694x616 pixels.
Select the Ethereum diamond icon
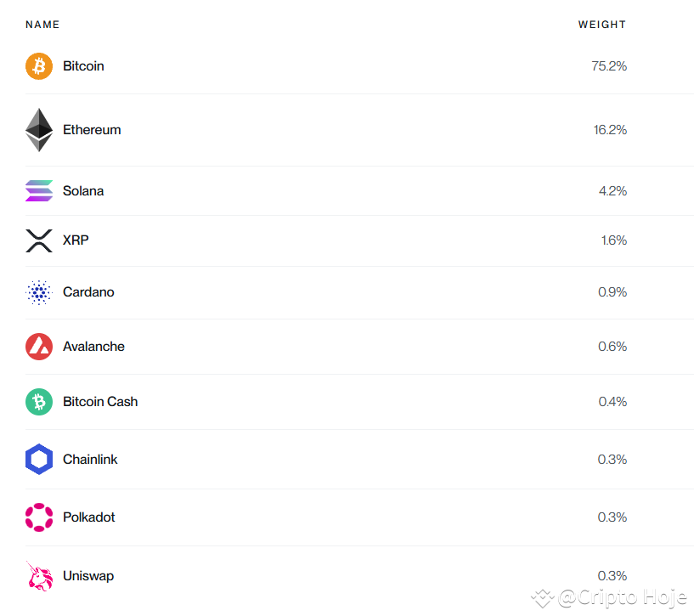pyautogui.click(x=39, y=129)
